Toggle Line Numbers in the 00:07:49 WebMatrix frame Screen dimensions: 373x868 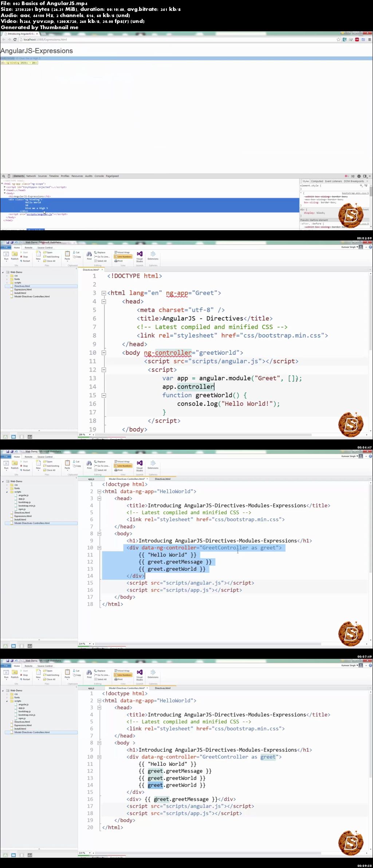(123, 466)
